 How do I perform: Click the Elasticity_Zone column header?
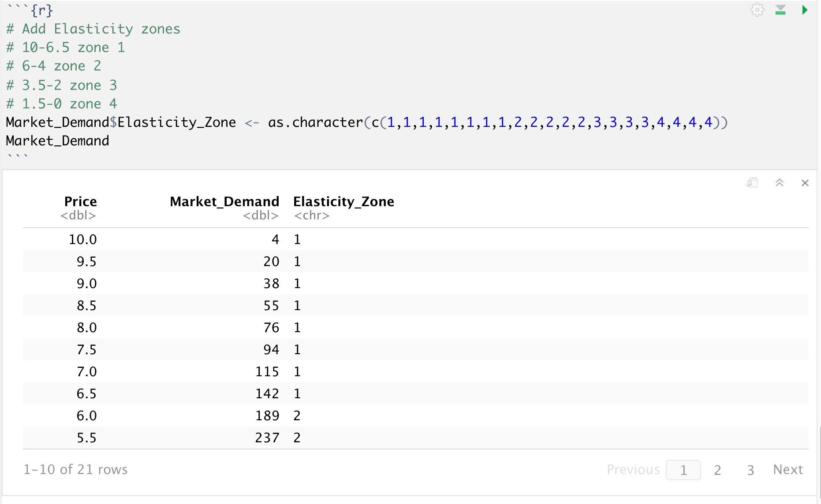click(x=343, y=202)
